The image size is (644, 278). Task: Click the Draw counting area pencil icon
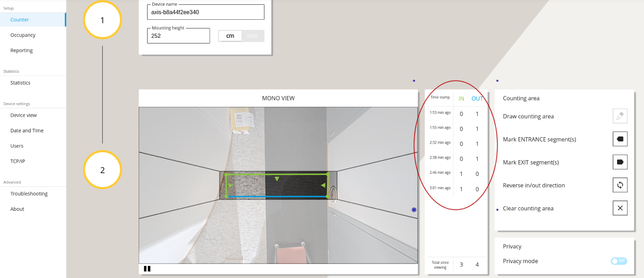point(620,116)
